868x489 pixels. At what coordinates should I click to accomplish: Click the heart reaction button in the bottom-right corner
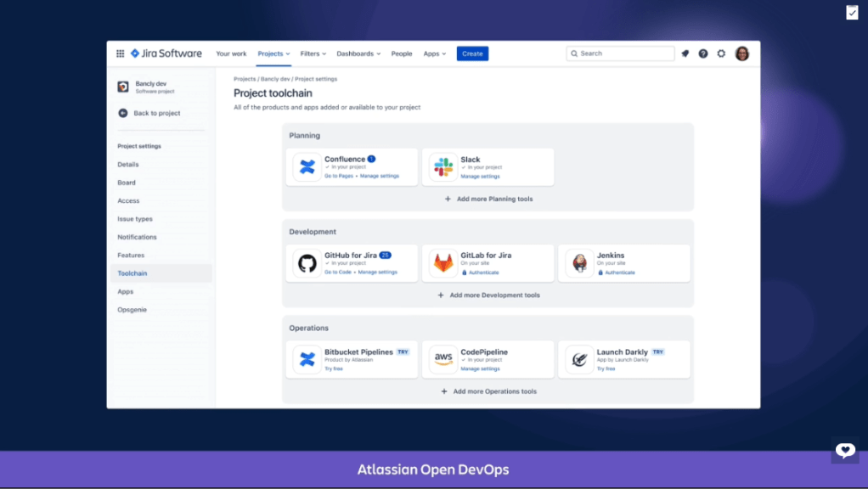tap(844, 451)
